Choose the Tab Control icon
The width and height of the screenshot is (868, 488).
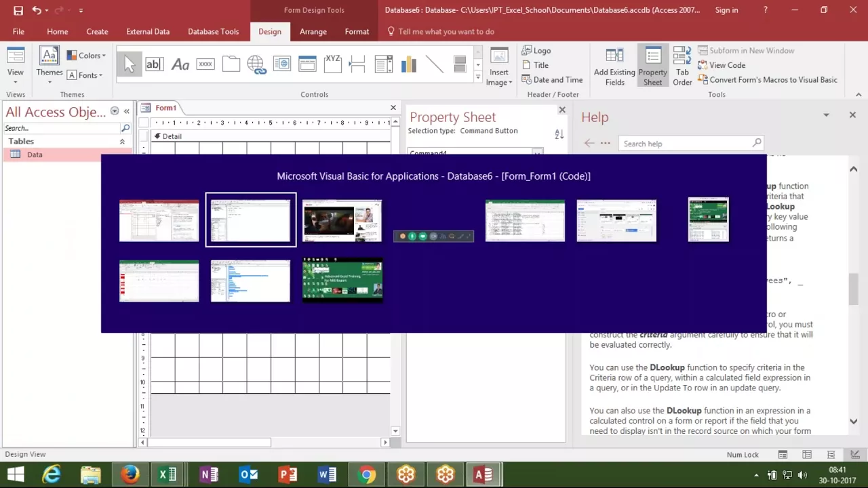pos(231,64)
